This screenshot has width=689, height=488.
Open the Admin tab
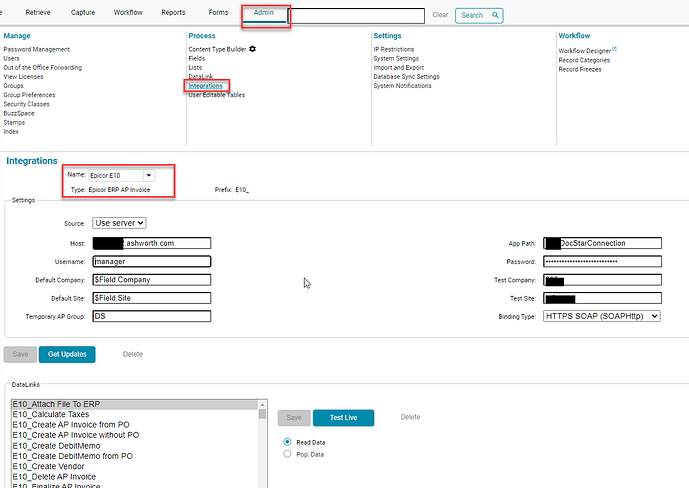(x=264, y=12)
